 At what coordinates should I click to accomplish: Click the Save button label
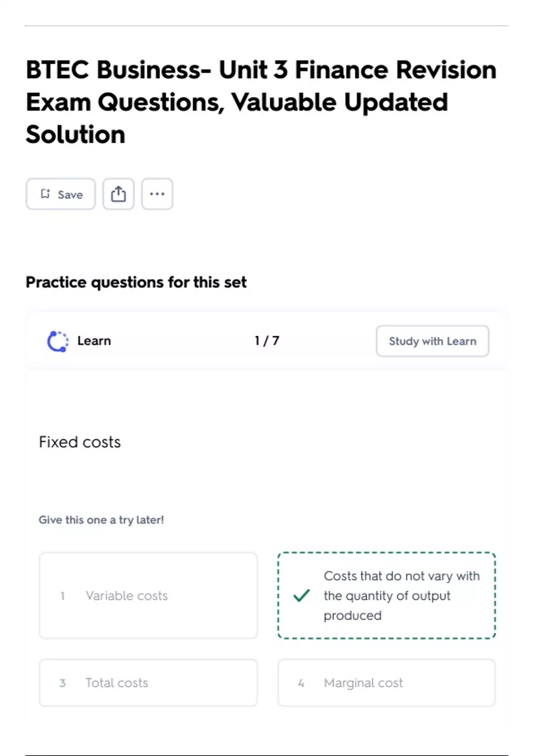click(70, 195)
